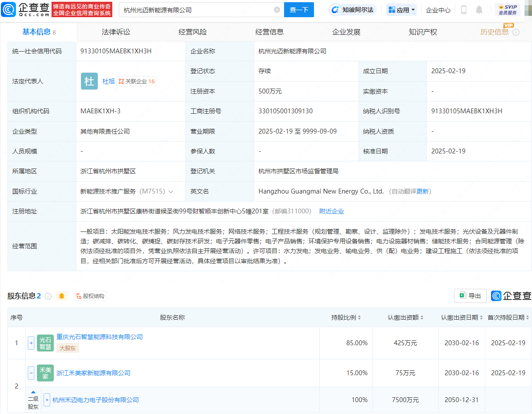Click the SVIP 会员服务 badge

tap(507, 10)
